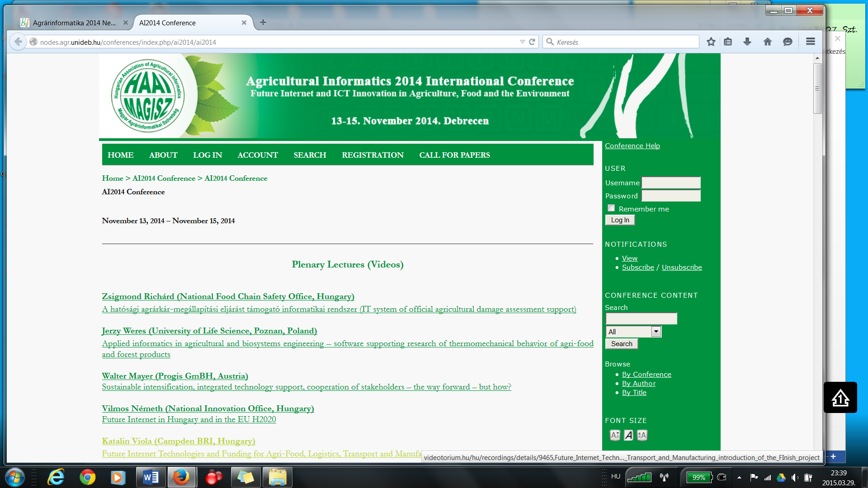Open the CALL FOR PAPERS menu item
The image size is (868, 488).
(454, 155)
